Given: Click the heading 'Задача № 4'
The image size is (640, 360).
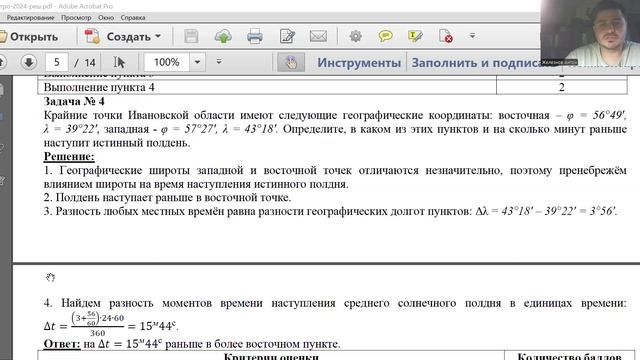Looking at the screenshot, I should [74, 101].
